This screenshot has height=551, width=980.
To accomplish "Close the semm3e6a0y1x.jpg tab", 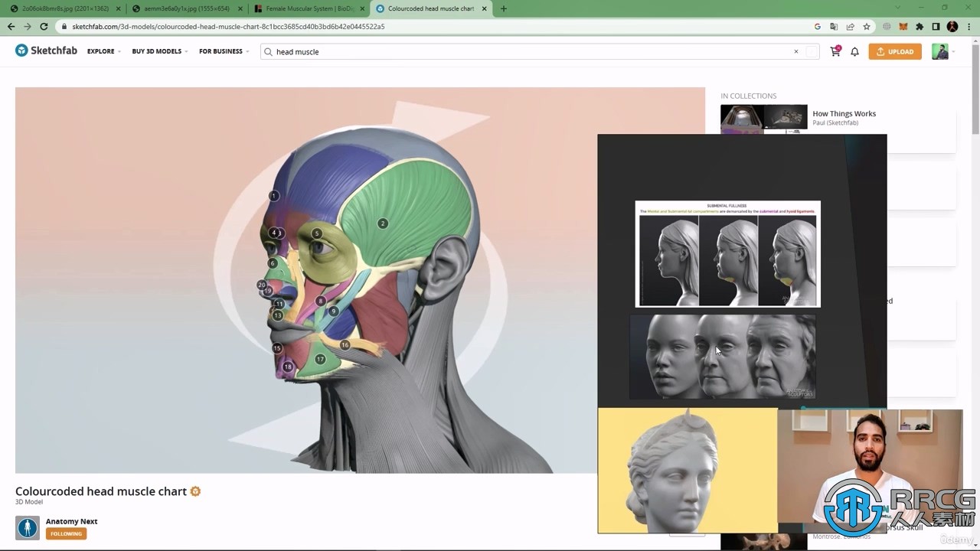I will pyautogui.click(x=240, y=8).
